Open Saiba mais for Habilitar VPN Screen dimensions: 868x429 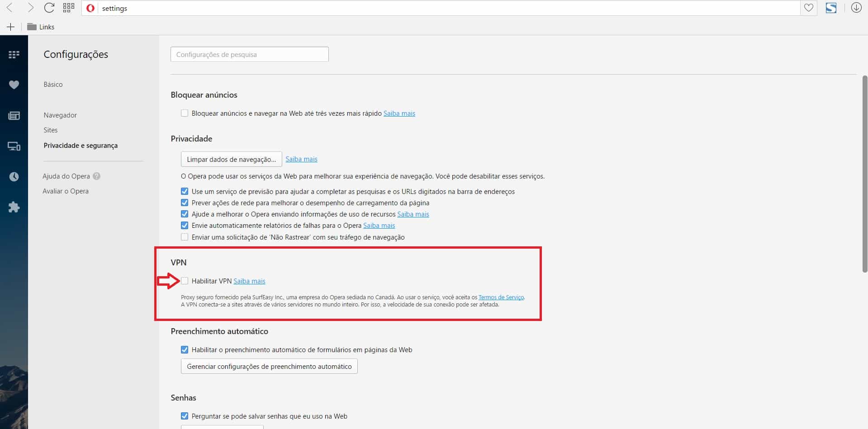249,281
